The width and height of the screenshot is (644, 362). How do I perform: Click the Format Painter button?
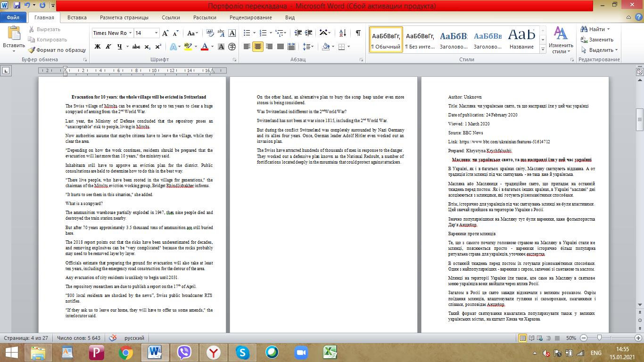(57, 50)
